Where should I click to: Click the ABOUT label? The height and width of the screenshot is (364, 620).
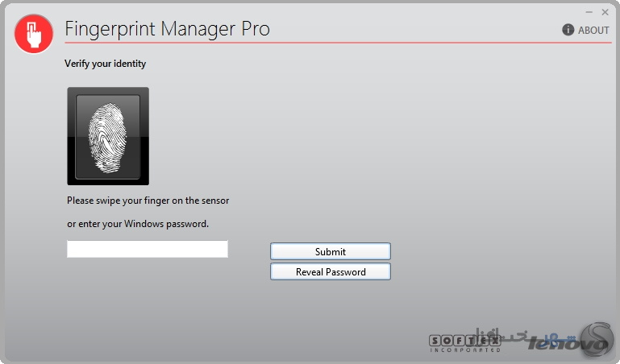point(593,30)
